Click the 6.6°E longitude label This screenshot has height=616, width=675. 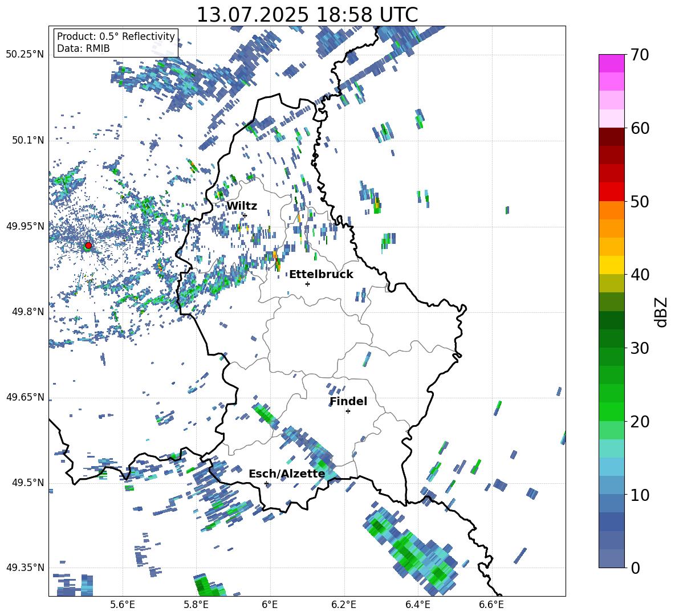click(491, 605)
